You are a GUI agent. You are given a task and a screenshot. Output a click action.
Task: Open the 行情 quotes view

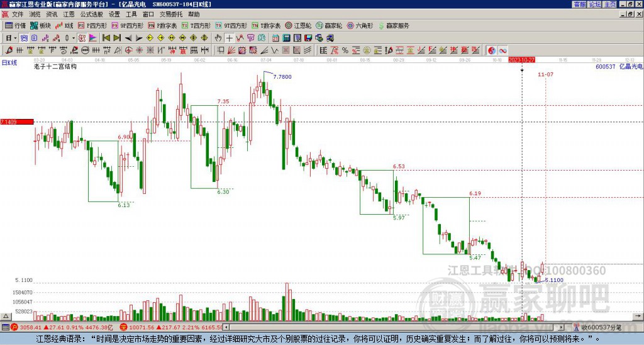tap(15, 25)
